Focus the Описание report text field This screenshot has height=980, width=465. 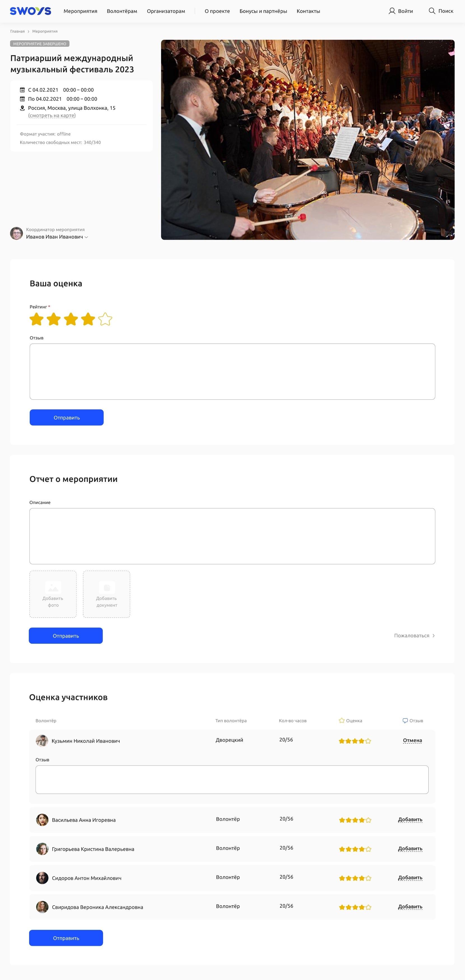point(232,536)
